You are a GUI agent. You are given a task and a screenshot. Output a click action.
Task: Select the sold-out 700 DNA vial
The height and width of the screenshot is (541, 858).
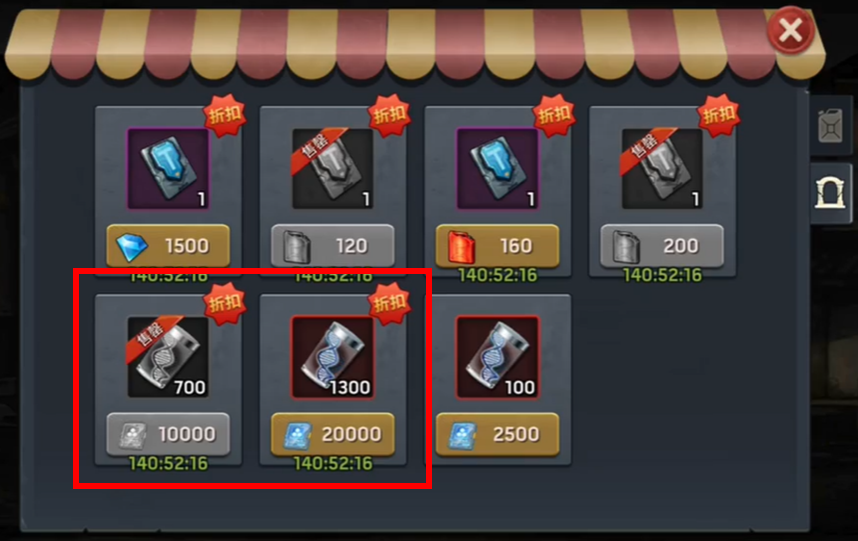[168, 357]
